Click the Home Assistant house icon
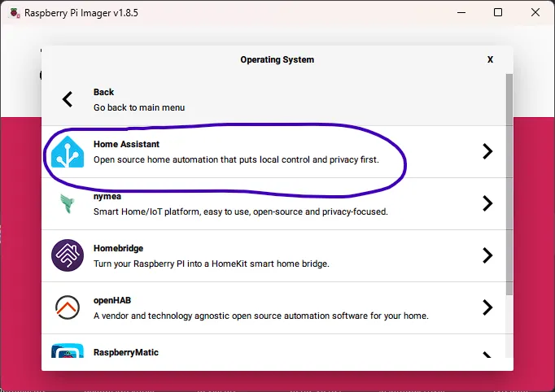555x392 pixels. click(x=68, y=151)
